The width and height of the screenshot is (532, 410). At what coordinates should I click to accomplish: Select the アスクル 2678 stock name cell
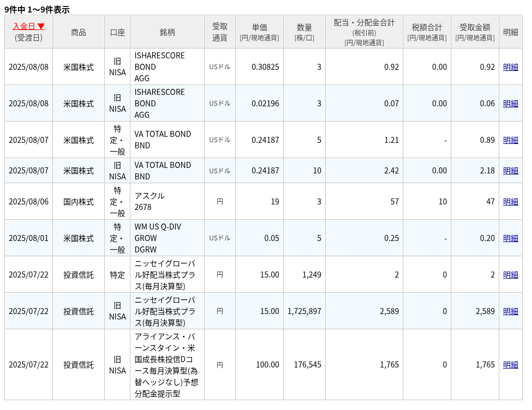pyautogui.click(x=167, y=202)
